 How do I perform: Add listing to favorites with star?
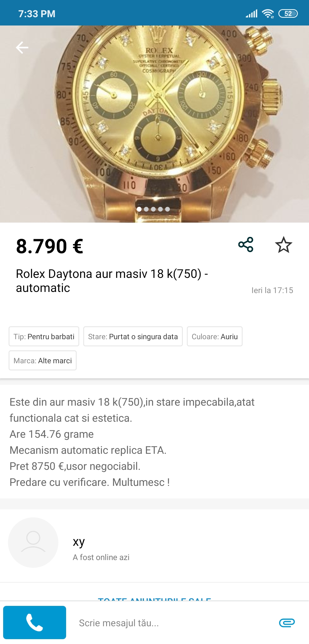pos(283,245)
